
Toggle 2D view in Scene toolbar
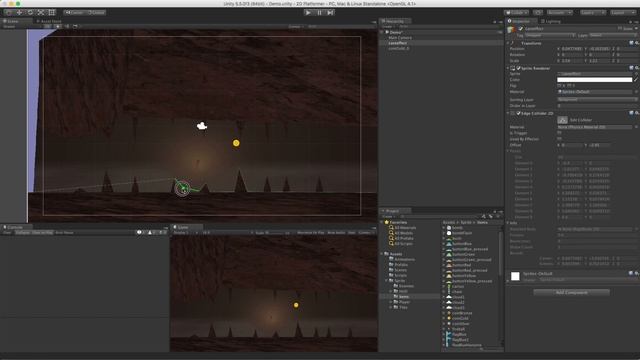click(48, 27)
